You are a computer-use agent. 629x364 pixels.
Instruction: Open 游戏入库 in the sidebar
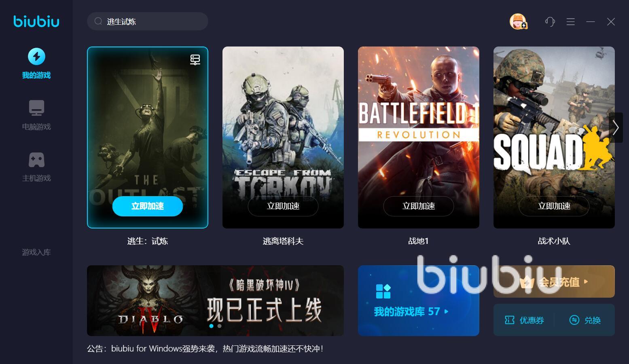(36, 252)
